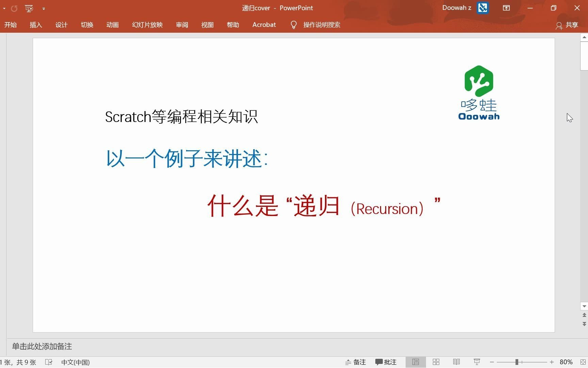The height and width of the screenshot is (368, 588).
Task: Click 单击此处添加备注 notes field
Action: [x=42, y=347]
